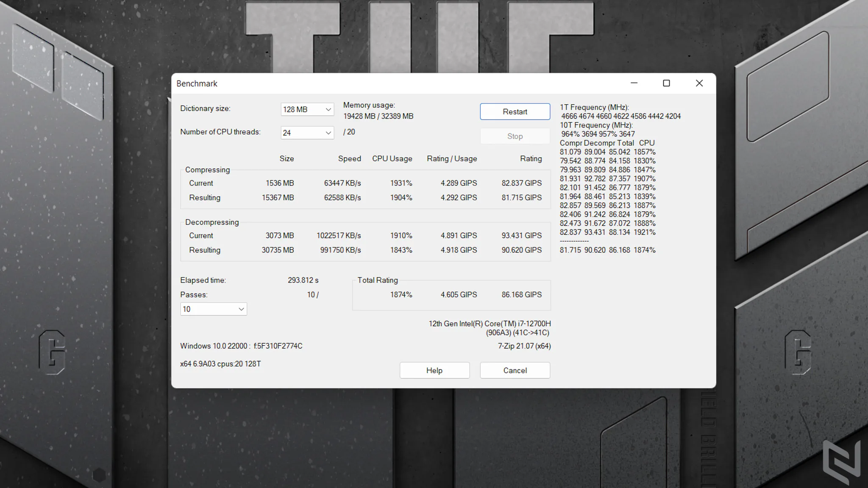Select the Total Rating value 86.168 GIPS
This screenshot has width=868, height=488.
click(521, 294)
